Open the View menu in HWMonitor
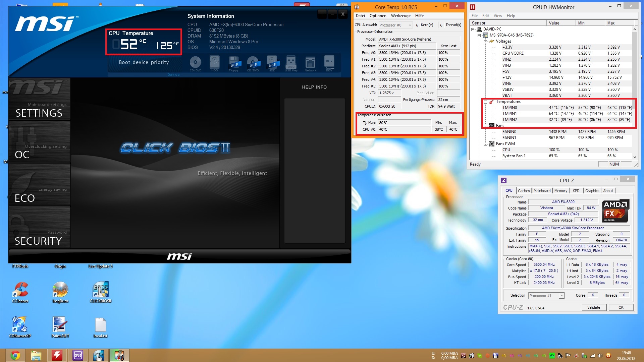This screenshot has width=644, height=362. tap(498, 16)
